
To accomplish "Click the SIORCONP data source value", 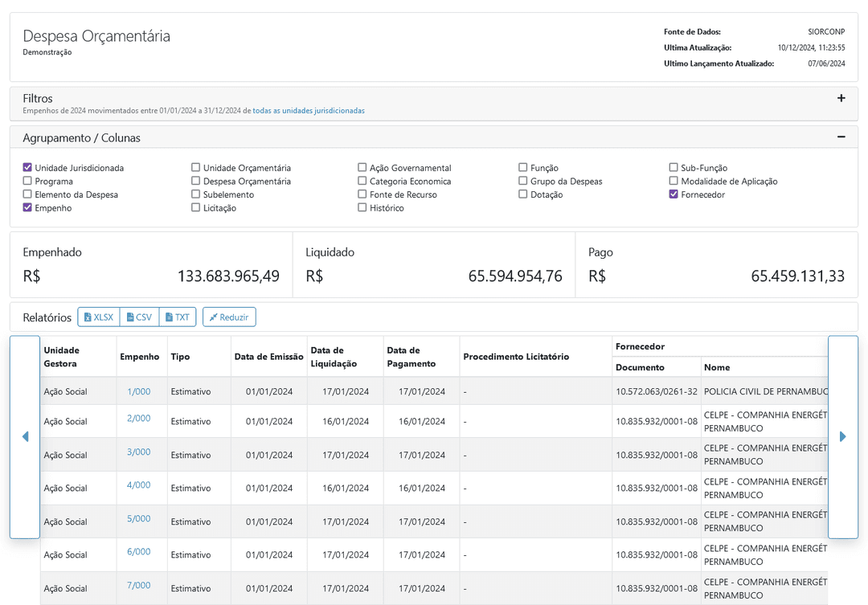I will click(826, 31).
